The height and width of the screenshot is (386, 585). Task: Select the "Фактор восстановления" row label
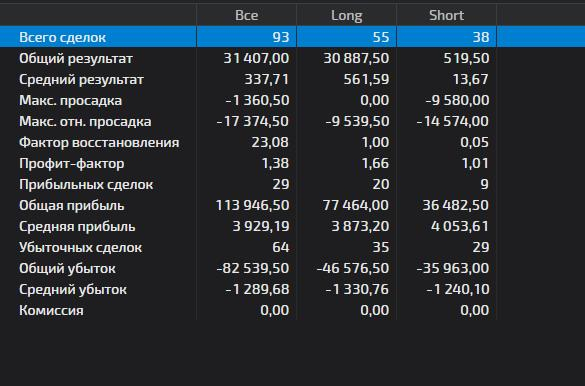[99, 142]
